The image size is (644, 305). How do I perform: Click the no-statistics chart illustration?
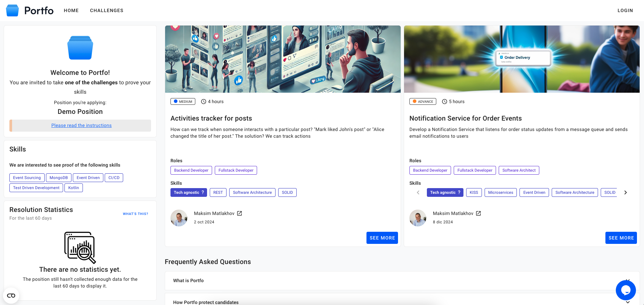[x=80, y=248]
